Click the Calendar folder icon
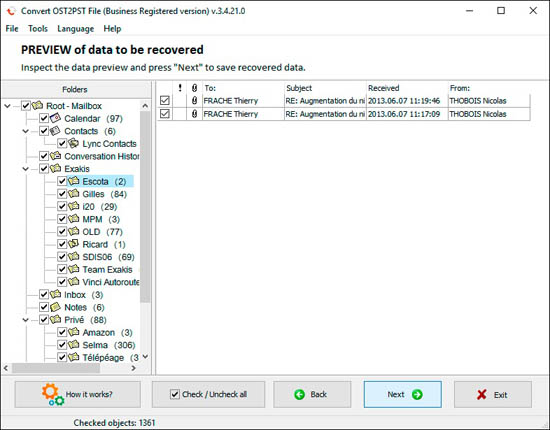 [x=55, y=118]
